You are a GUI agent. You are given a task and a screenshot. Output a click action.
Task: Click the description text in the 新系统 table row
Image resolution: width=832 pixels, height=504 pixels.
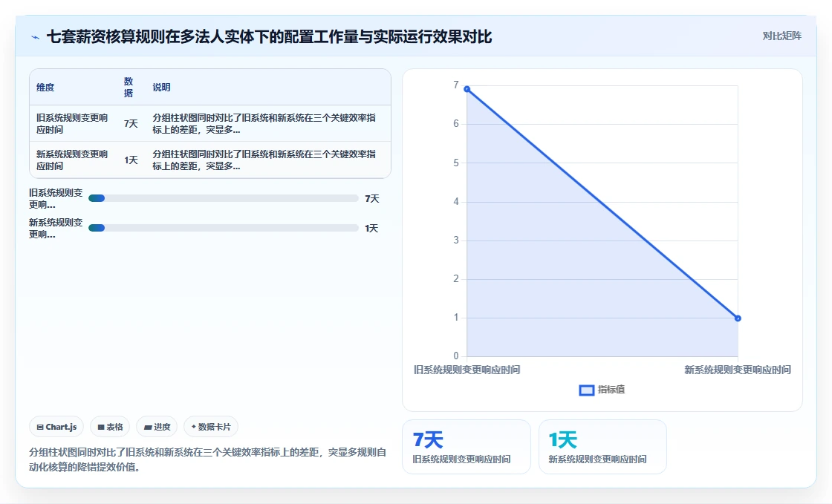264,160
